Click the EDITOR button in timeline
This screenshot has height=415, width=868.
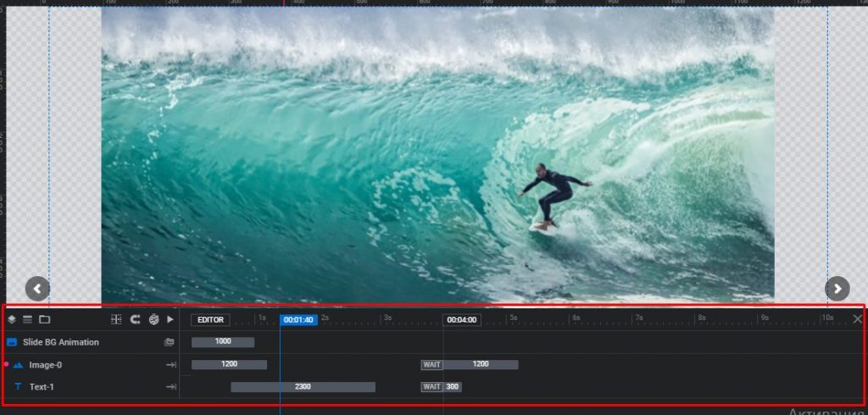click(210, 319)
